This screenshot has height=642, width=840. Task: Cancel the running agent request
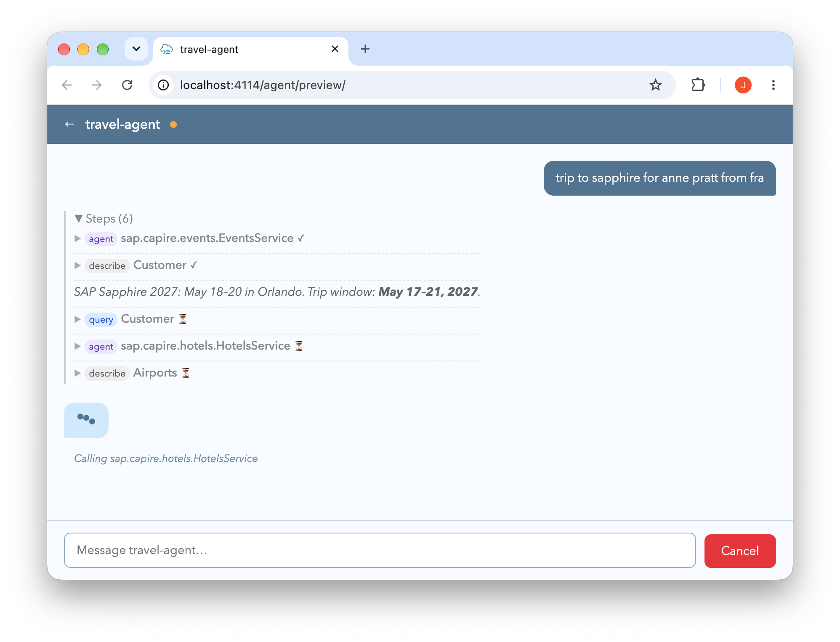coord(740,551)
